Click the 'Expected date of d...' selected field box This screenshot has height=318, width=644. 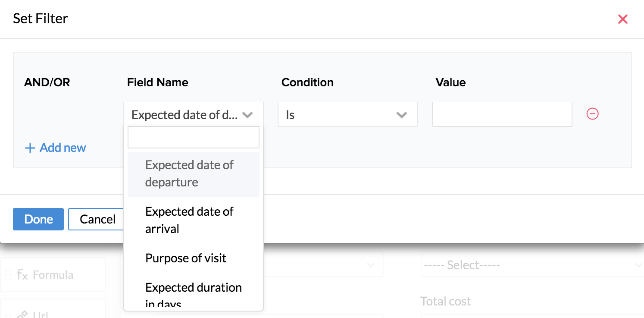[184, 115]
